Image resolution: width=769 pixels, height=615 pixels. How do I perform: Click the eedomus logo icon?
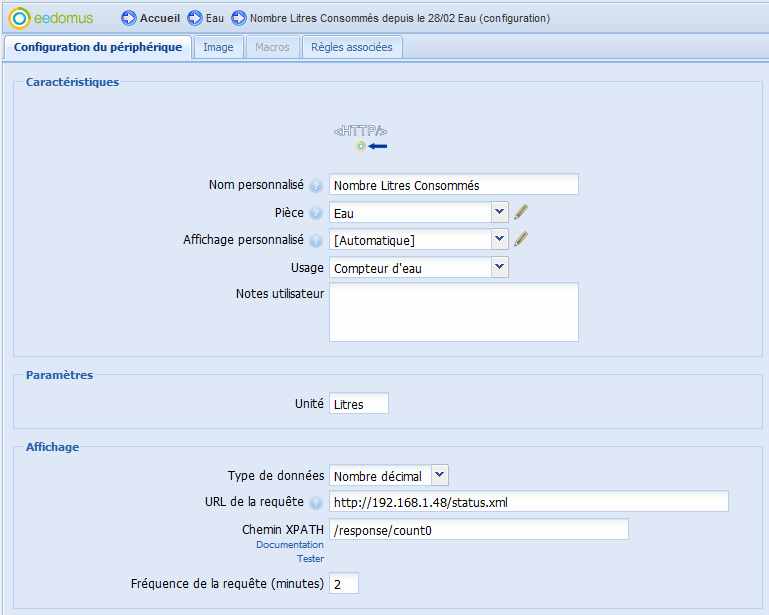[19, 18]
